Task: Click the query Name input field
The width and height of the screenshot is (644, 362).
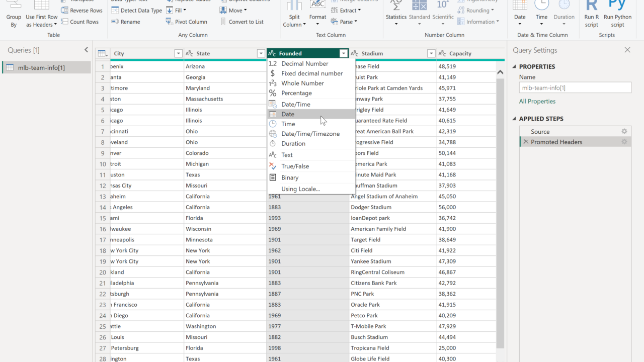Action: [x=575, y=87]
